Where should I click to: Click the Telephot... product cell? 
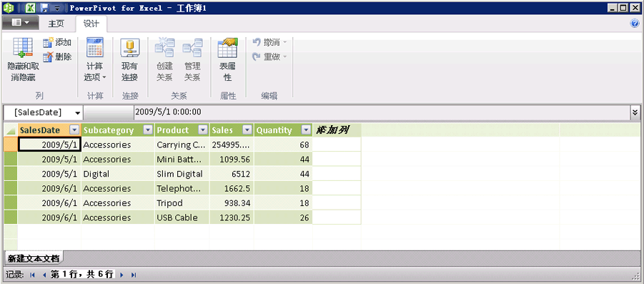[x=182, y=188]
